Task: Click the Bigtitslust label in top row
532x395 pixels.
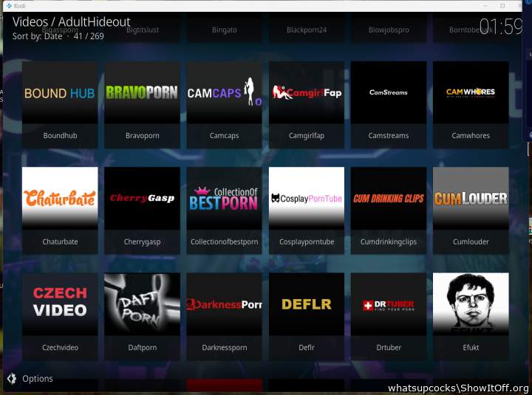Action: 143,30
